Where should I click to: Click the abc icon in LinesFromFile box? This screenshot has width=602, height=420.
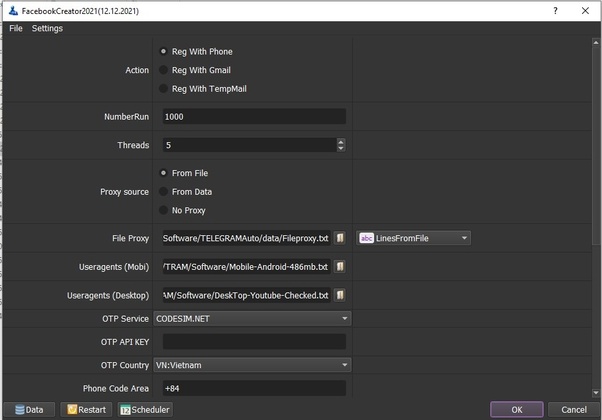[x=366, y=238]
